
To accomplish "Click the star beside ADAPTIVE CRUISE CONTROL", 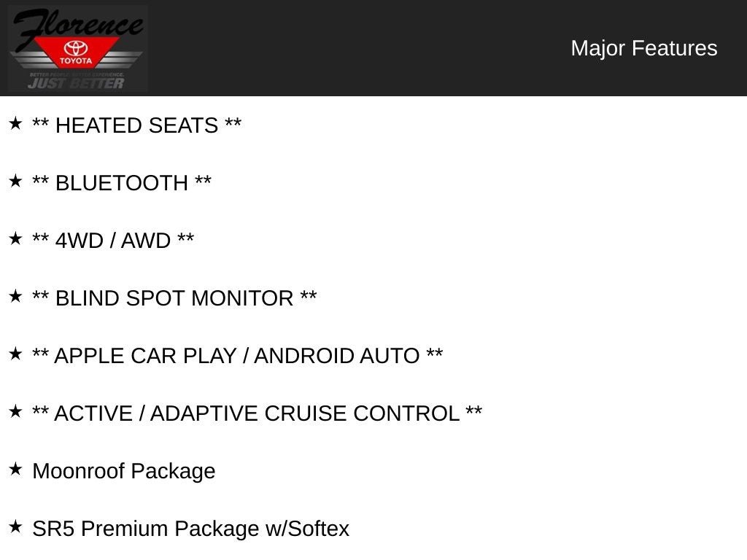I will coord(15,412).
